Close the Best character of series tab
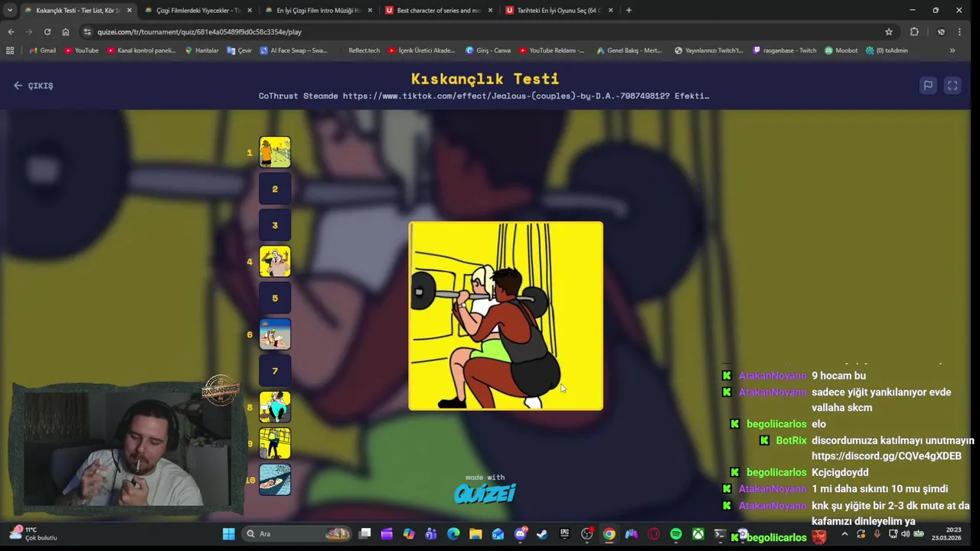Viewport: 980px width, 551px height. [x=490, y=10]
